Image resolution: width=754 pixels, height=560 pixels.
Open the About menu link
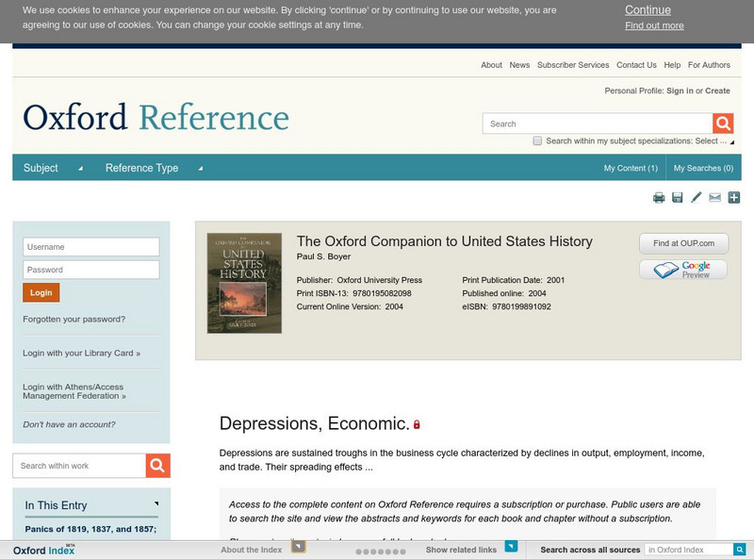[x=491, y=65]
